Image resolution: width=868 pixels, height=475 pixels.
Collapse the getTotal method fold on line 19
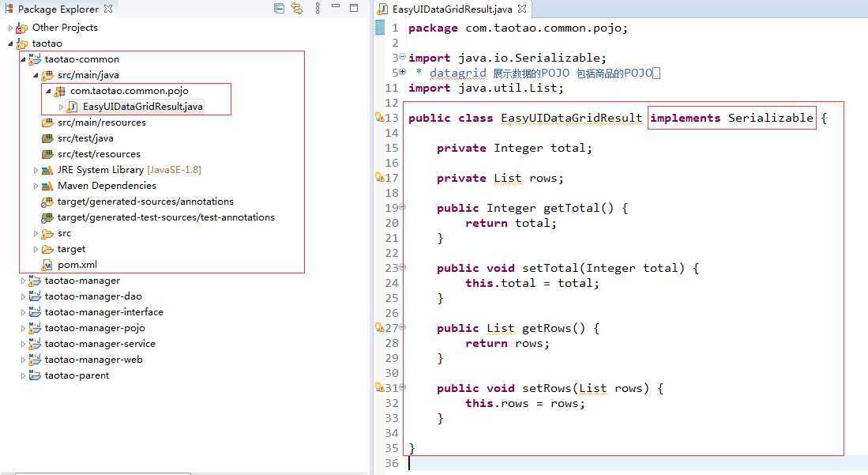pyautogui.click(x=403, y=207)
